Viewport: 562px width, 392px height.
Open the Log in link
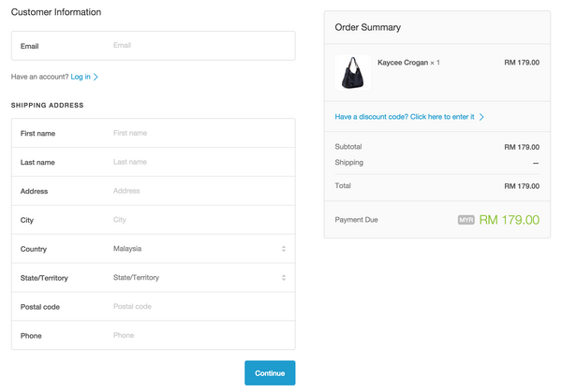click(x=81, y=77)
